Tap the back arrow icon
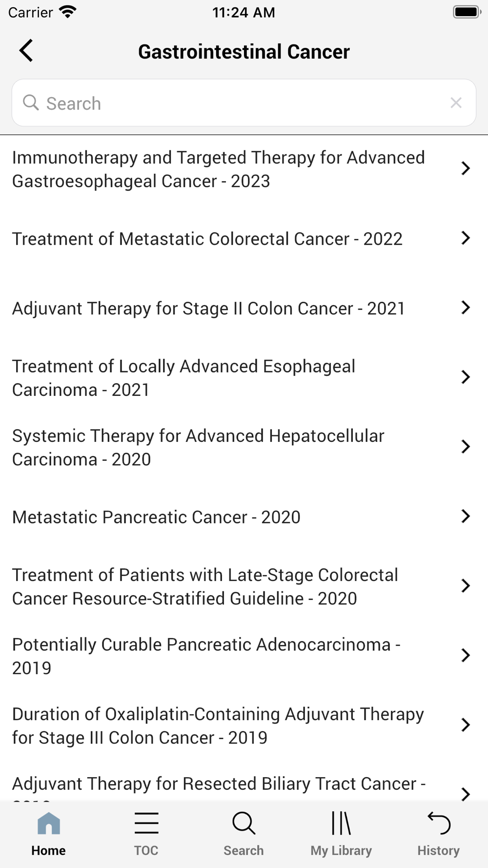The height and width of the screenshot is (868, 488). click(x=26, y=51)
